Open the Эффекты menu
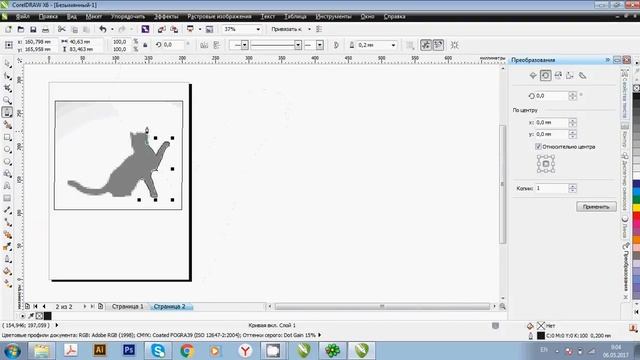 point(166,17)
